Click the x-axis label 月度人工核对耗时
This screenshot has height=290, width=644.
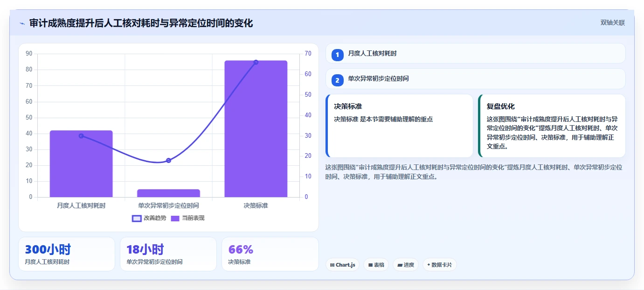coord(81,205)
